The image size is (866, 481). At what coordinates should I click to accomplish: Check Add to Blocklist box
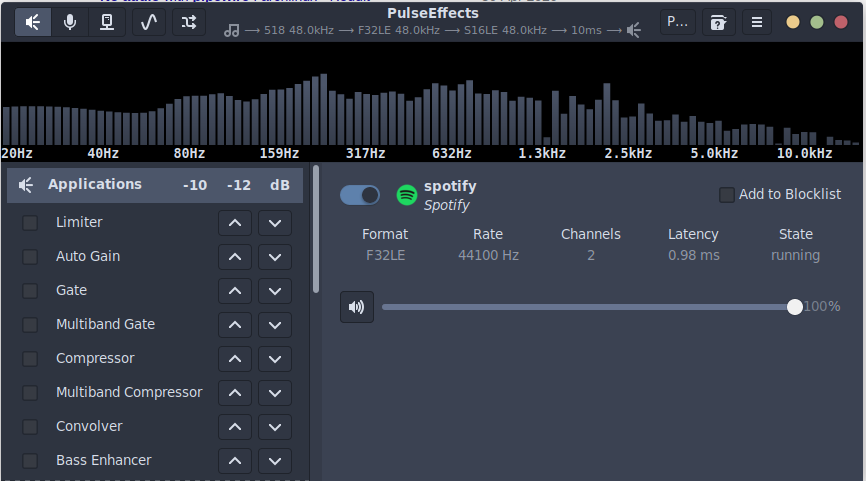[x=727, y=194]
